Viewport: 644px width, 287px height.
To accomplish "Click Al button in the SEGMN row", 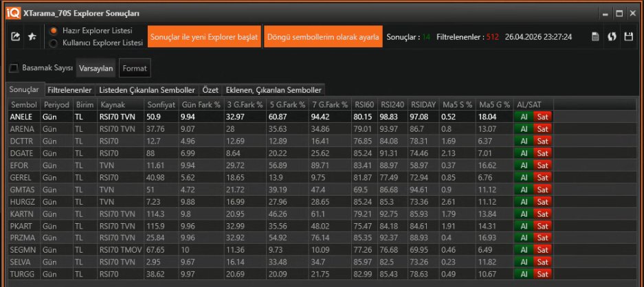I will click(x=524, y=250).
